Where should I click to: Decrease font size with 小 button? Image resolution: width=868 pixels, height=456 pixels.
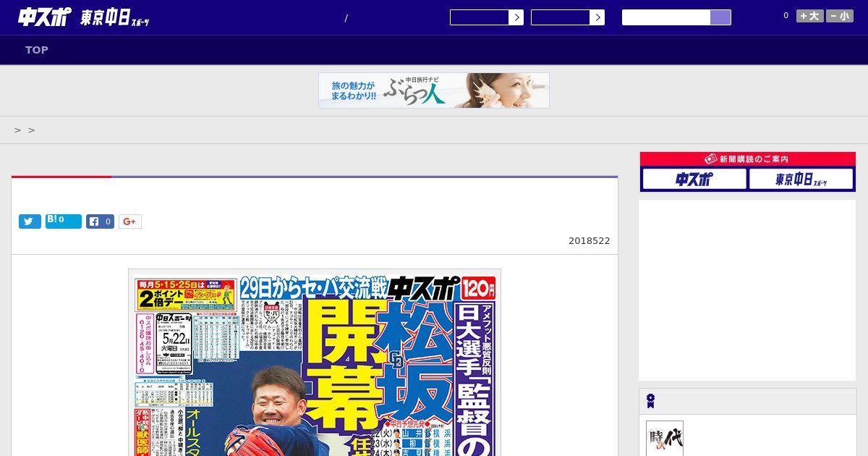840,16
